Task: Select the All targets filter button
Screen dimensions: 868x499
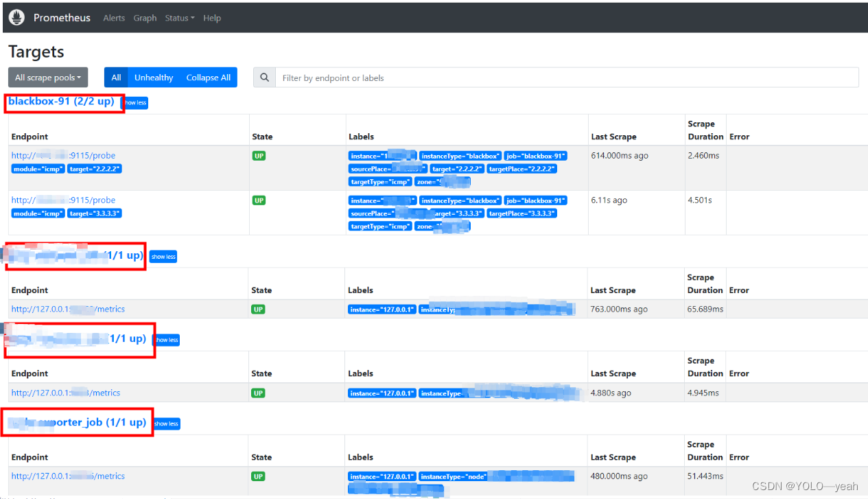Action: pyautogui.click(x=116, y=78)
